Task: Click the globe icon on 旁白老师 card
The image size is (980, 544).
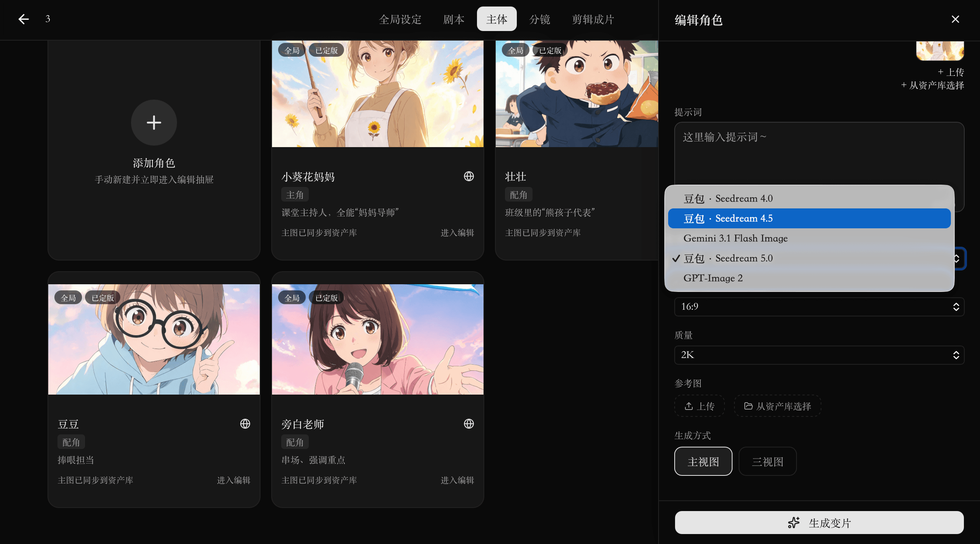Action: coord(469,424)
